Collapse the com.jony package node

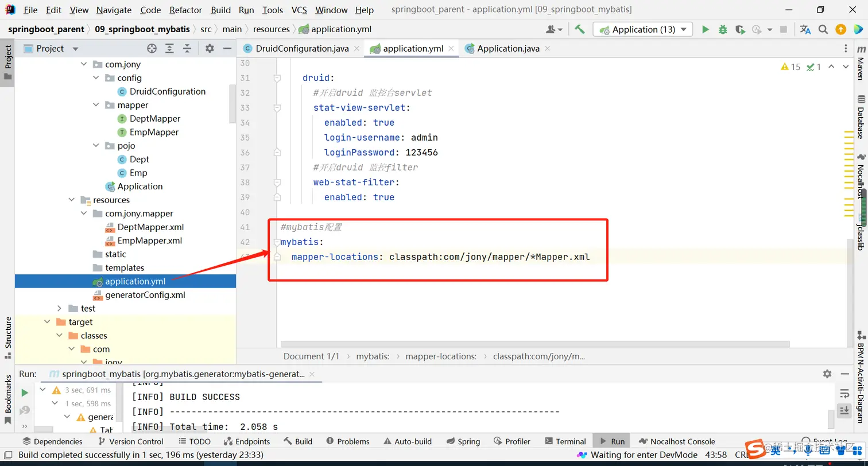(84, 64)
